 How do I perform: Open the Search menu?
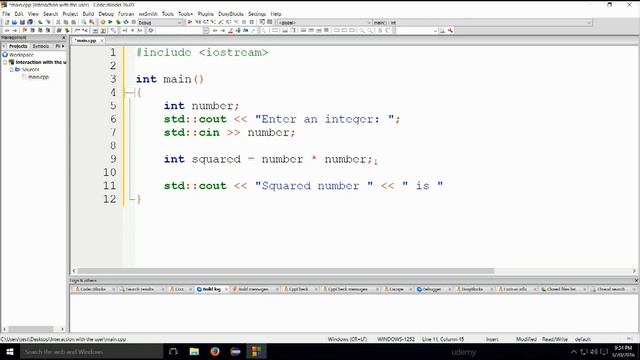[x=51, y=14]
